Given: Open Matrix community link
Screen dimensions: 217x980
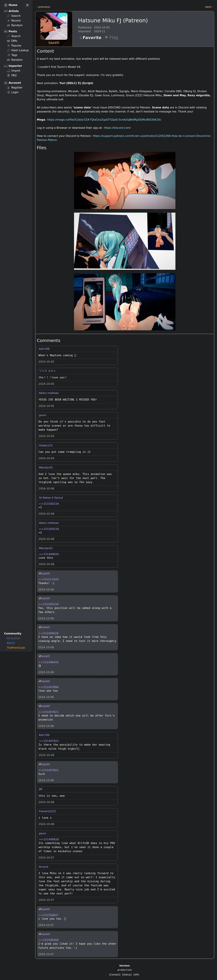Looking at the screenshot, I should [11, 643].
